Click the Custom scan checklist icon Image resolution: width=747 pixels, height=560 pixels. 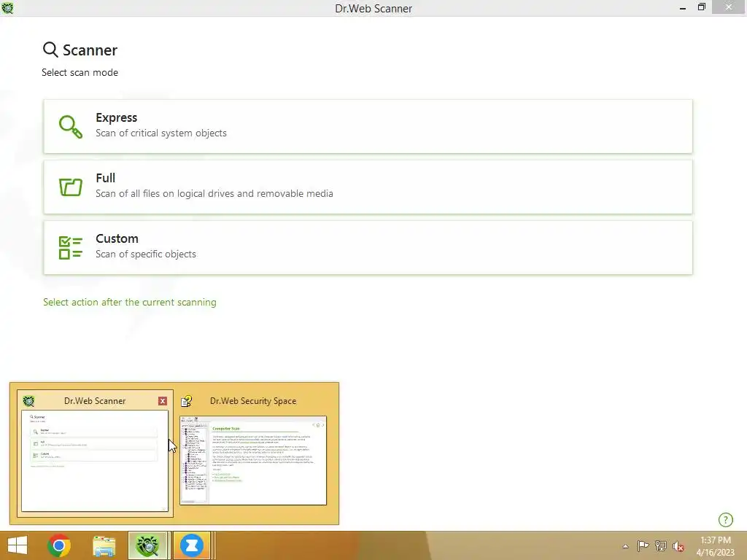(71, 248)
